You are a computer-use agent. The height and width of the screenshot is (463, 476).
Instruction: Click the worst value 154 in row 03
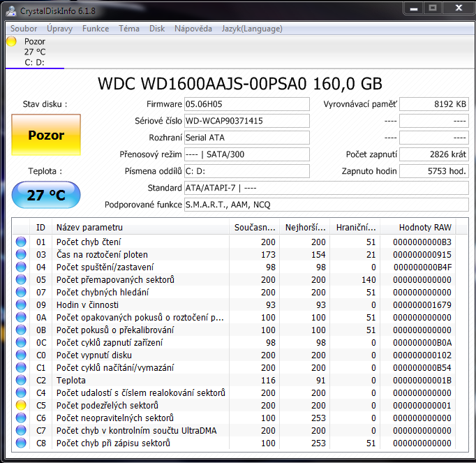click(x=318, y=254)
